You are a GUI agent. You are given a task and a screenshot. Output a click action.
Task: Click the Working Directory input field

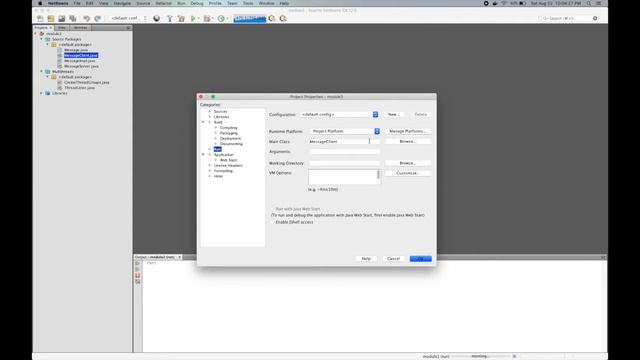344,163
